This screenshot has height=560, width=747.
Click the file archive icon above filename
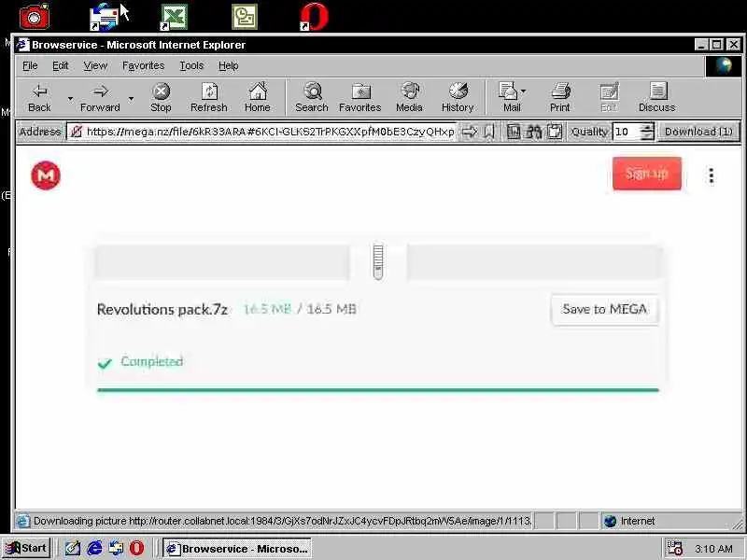[378, 261]
